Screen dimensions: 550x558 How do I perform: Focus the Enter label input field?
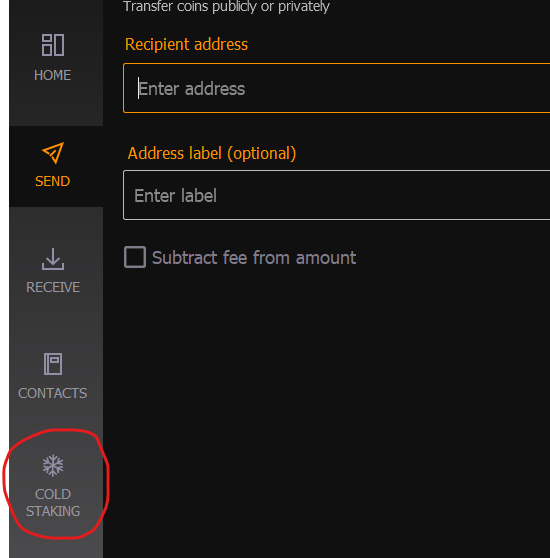pos(337,195)
